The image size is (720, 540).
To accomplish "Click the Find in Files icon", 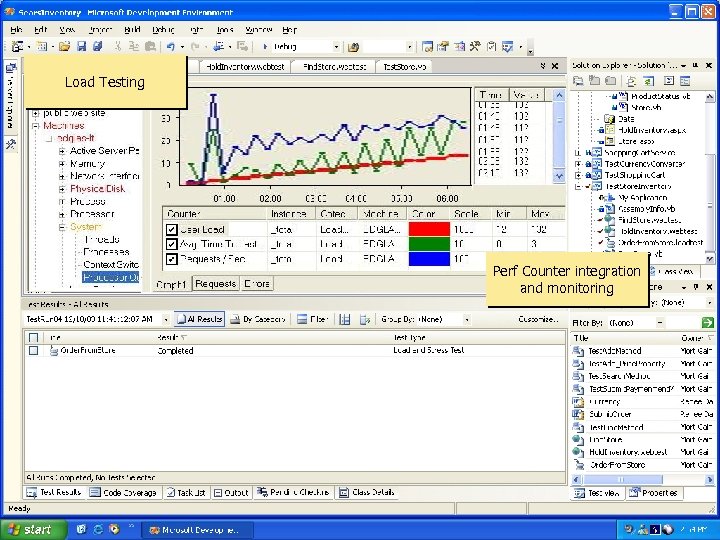I will (x=353, y=46).
